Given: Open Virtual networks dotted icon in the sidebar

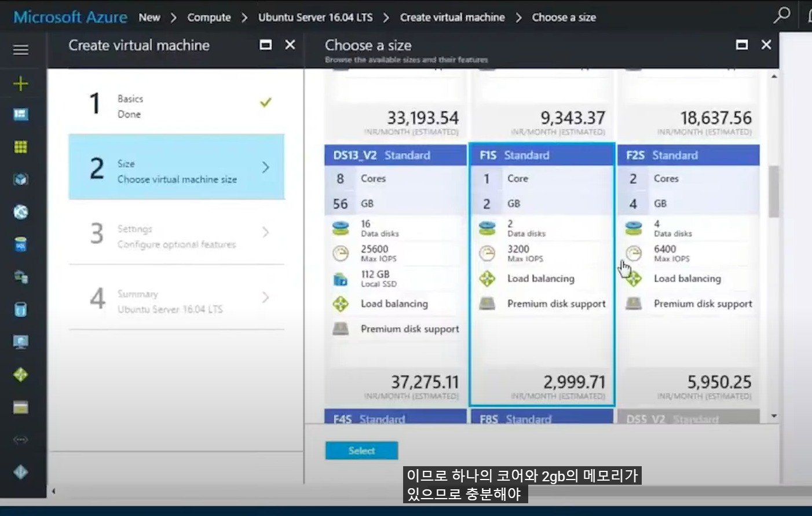Looking at the screenshot, I should 21,440.
